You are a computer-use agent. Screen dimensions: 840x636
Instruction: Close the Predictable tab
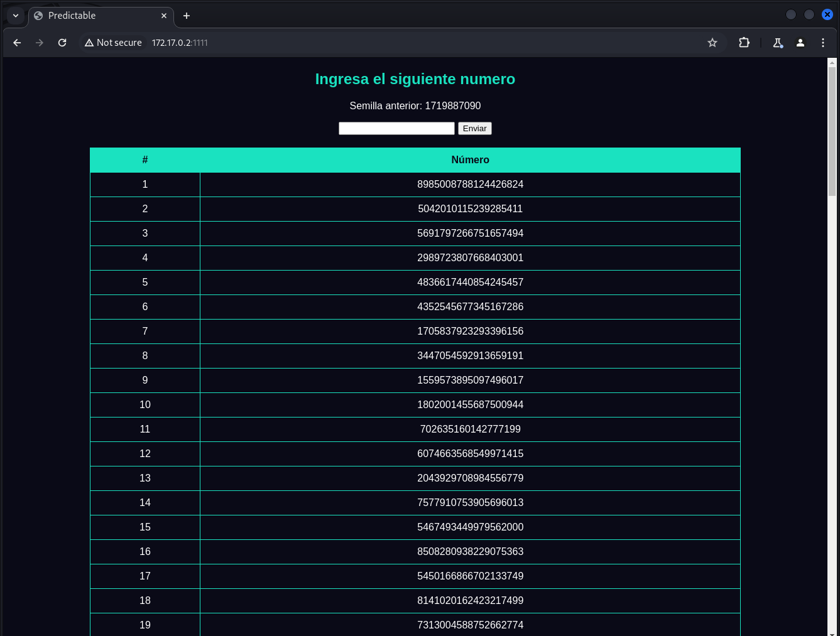click(x=164, y=16)
